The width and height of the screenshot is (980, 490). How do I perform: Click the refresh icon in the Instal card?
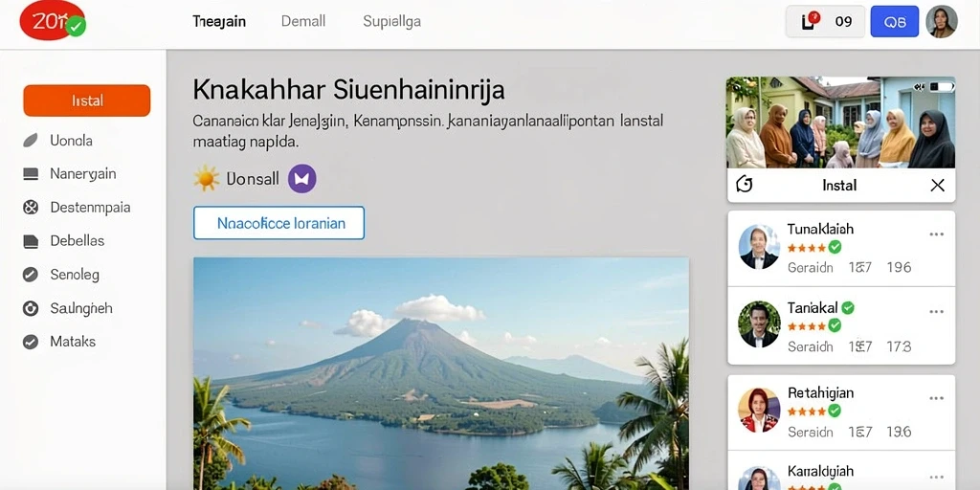click(745, 185)
